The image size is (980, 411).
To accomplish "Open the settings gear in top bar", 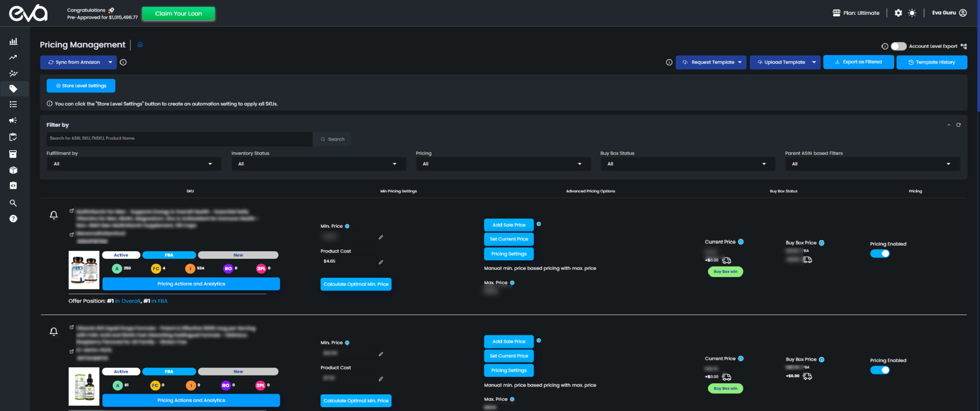I will click(x=898, y=13).
